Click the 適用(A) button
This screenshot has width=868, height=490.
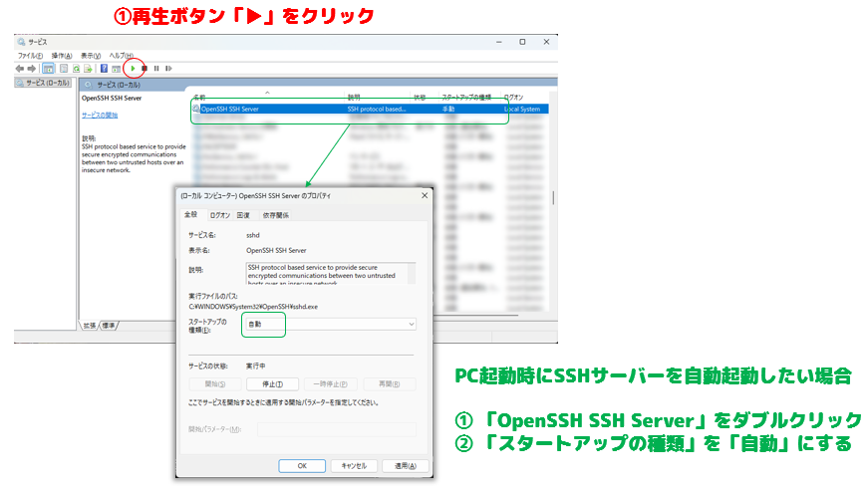[x=406, y=466]
